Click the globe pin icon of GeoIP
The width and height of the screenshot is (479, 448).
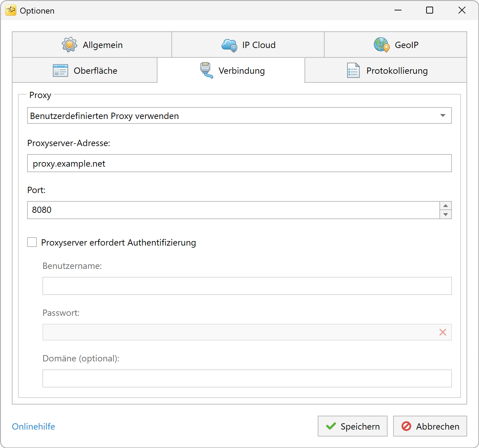(382, 45)
